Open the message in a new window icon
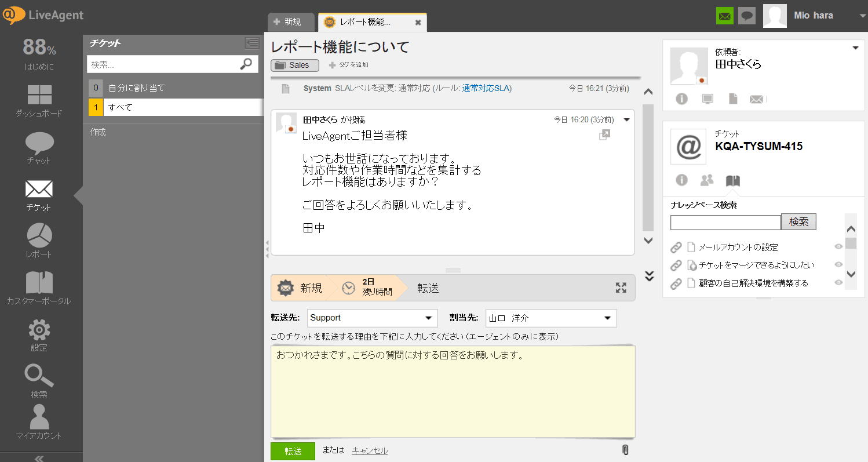Image resolution: width=868 pixels, height=462 pixels. [604, 134]
